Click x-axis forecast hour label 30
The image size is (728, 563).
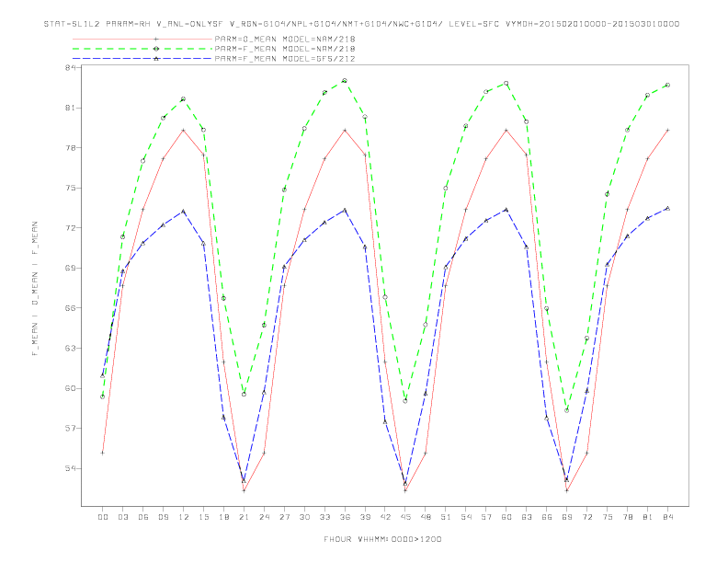(x=304, y=517)
